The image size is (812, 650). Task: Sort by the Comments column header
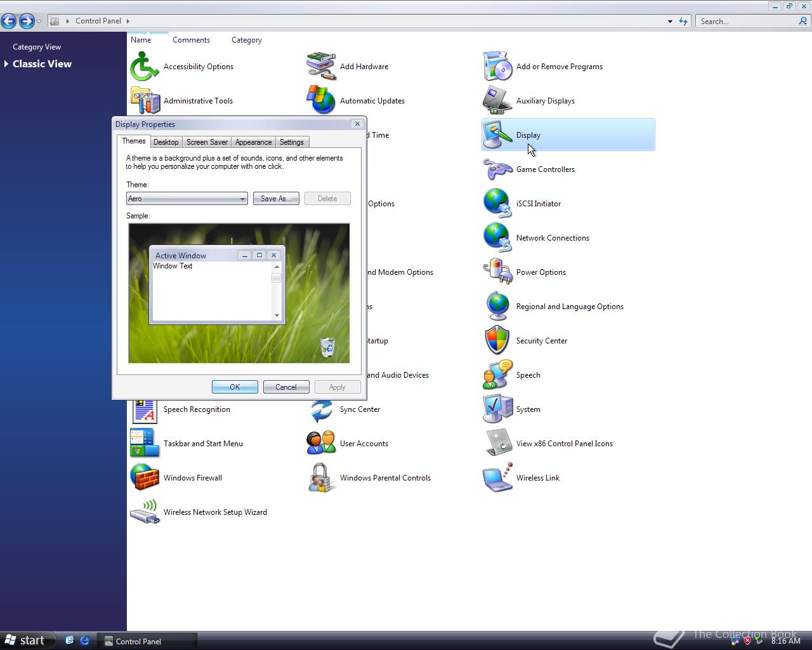coord(191,39)
